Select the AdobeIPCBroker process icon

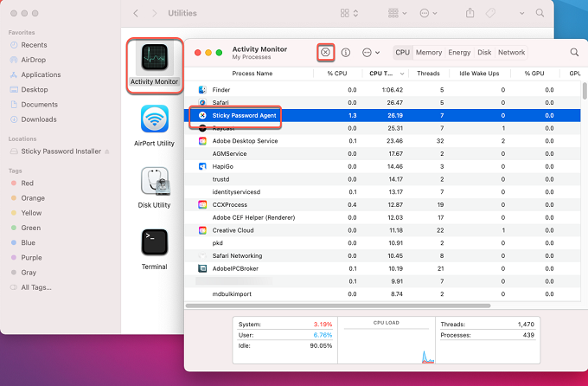point(202,268)
